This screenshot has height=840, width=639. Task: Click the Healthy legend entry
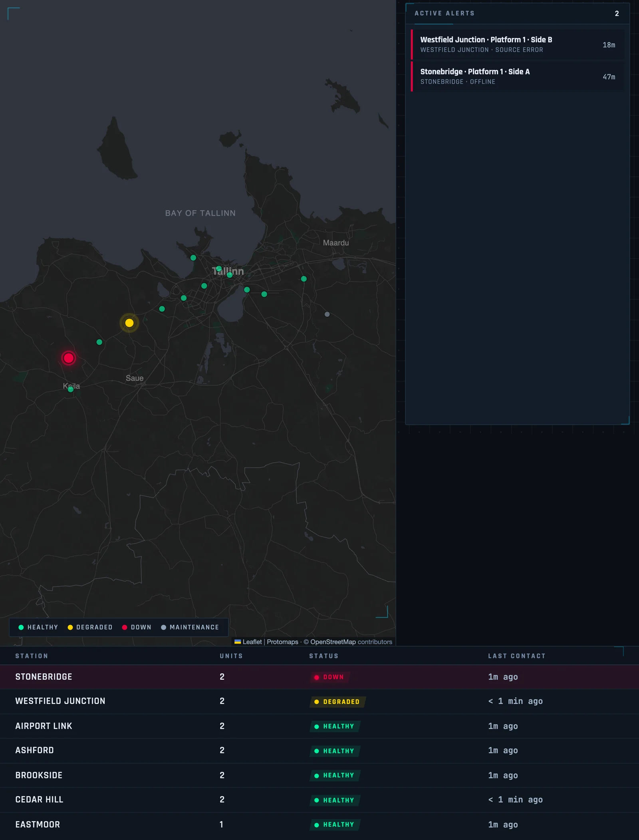click(38, 627)
